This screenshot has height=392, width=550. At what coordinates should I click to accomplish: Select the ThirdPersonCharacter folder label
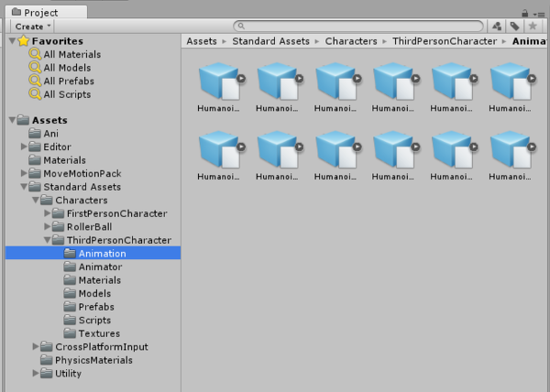click(x=119, y=240)
